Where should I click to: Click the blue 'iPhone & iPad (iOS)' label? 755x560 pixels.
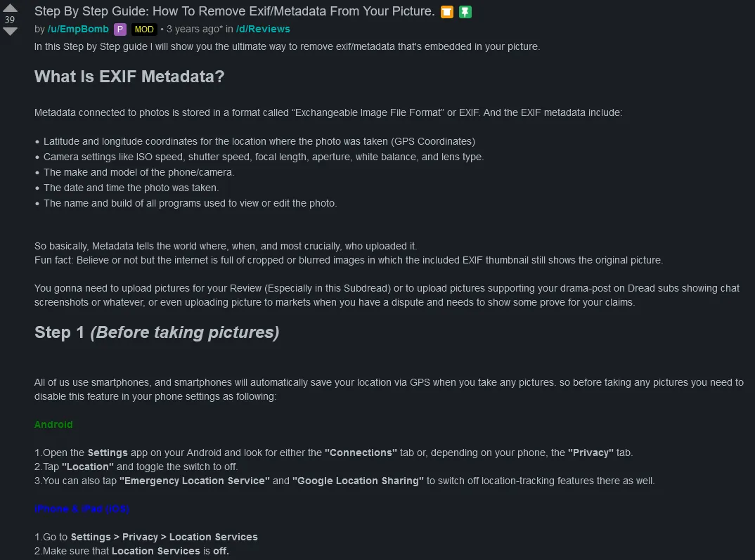(82, 509)
